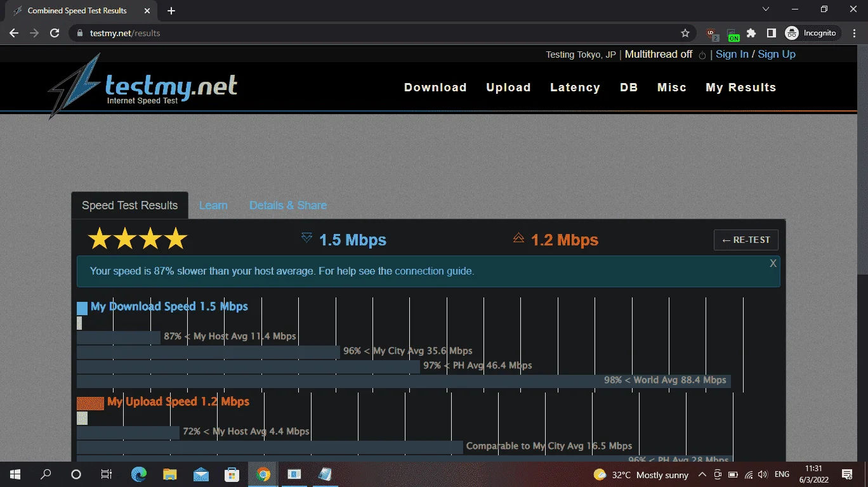Open the Windows Start menu
Screen dimensions: 868x487
click(15, 474)
